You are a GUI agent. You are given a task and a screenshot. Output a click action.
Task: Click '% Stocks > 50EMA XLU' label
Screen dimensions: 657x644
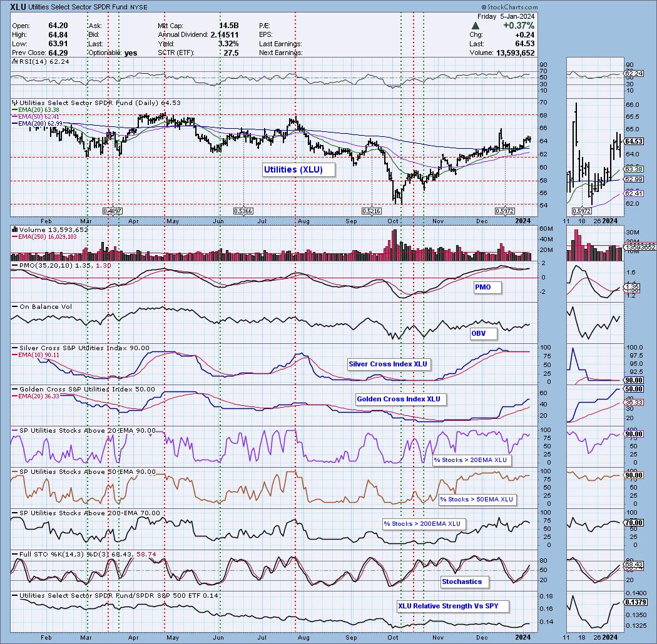476,499
